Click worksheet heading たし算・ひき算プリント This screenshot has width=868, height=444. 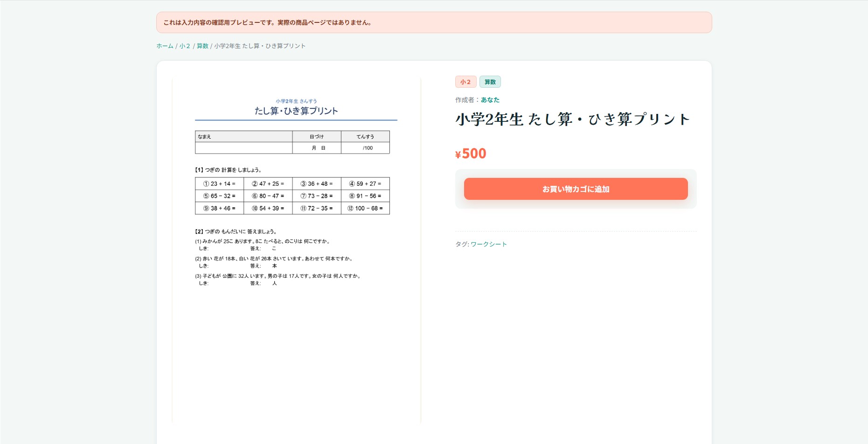pos(296,111)
